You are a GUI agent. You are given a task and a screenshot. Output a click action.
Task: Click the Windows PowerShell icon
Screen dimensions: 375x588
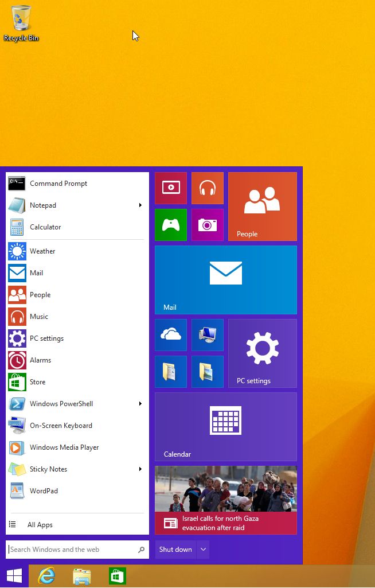[17, 403]
